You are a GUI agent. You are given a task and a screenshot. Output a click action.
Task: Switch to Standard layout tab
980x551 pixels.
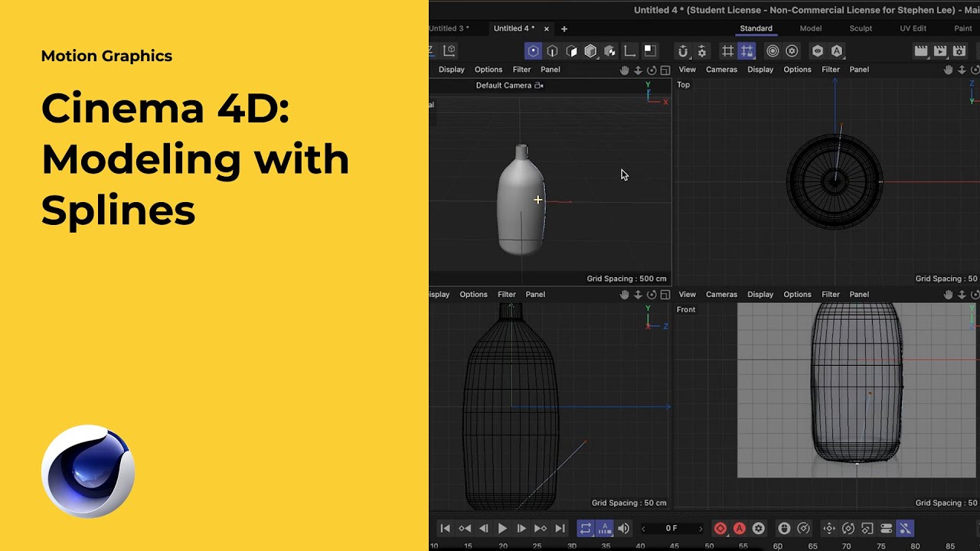[756, 28]
